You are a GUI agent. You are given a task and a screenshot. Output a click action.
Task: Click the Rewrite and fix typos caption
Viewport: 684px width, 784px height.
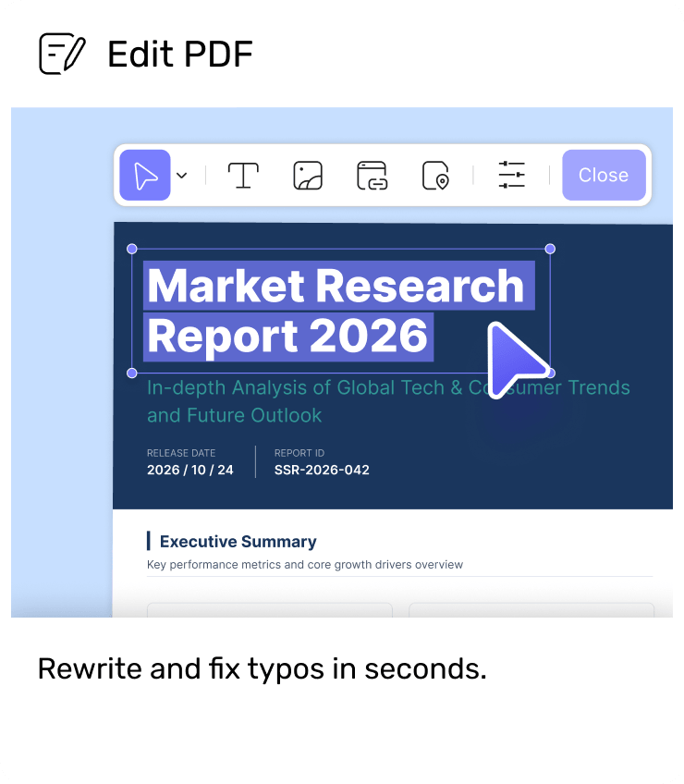coord(263,669)
